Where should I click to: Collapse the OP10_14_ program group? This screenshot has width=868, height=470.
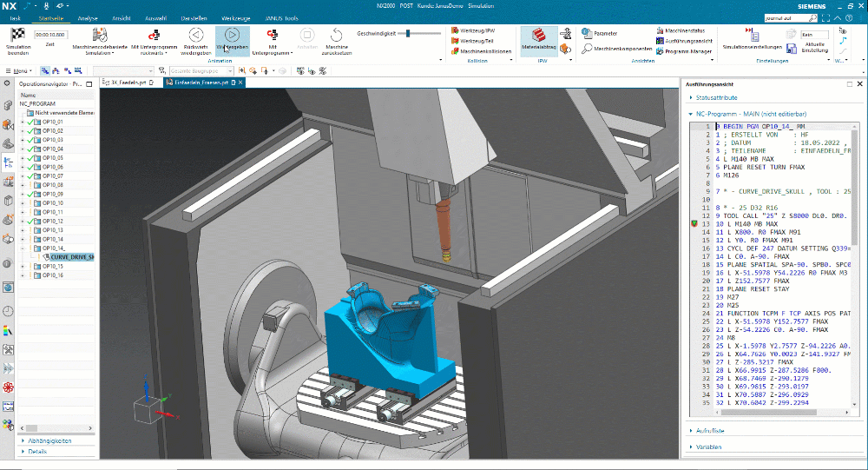23,248
